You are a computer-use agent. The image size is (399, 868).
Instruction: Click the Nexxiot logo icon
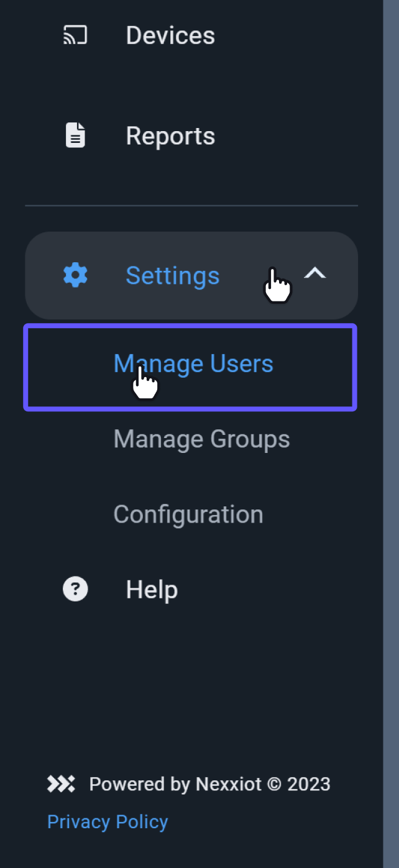(61, 784)
